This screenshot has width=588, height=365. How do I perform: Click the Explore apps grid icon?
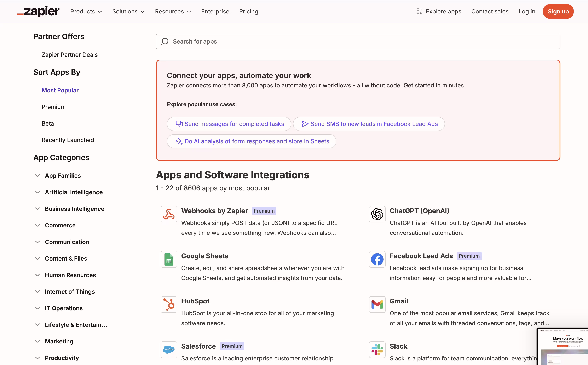tap(420, 11)
